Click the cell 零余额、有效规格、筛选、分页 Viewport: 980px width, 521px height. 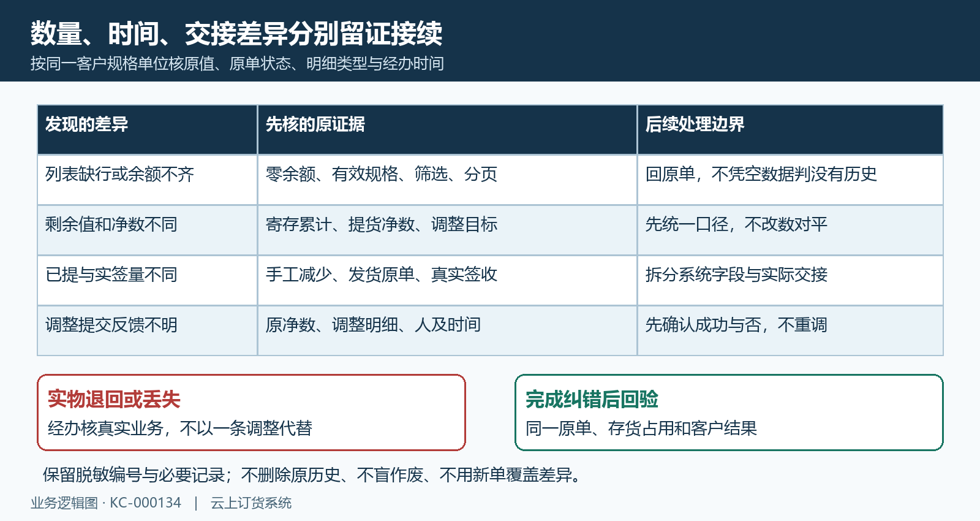tap(447, 180)
